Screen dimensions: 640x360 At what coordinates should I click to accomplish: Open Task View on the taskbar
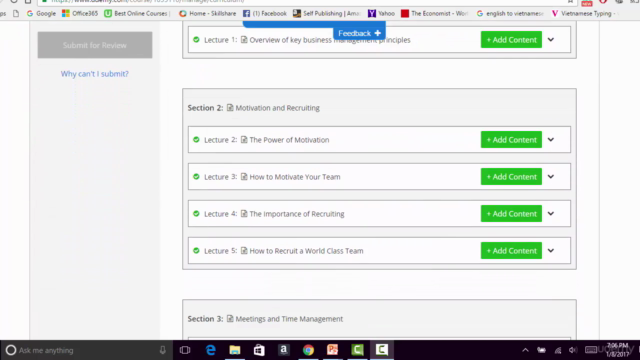[x=185, y=350]
